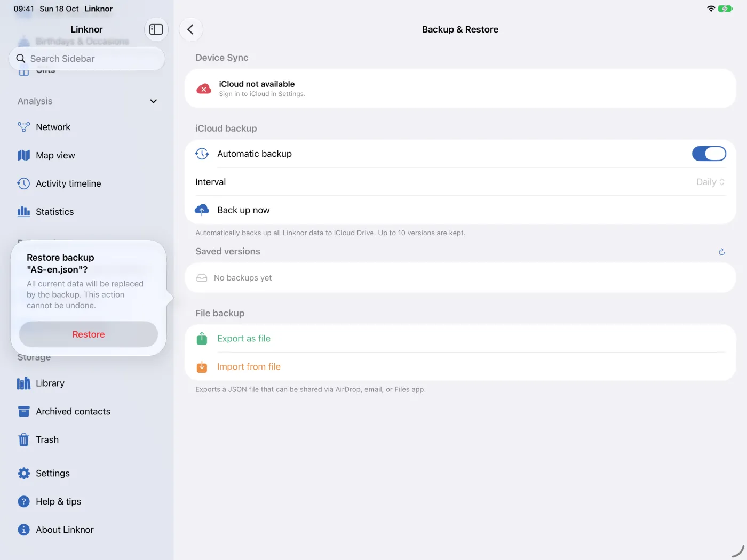This screenshot has width=747, height=560.
Task: Click the Import from file icon
Action: point(202,367)
